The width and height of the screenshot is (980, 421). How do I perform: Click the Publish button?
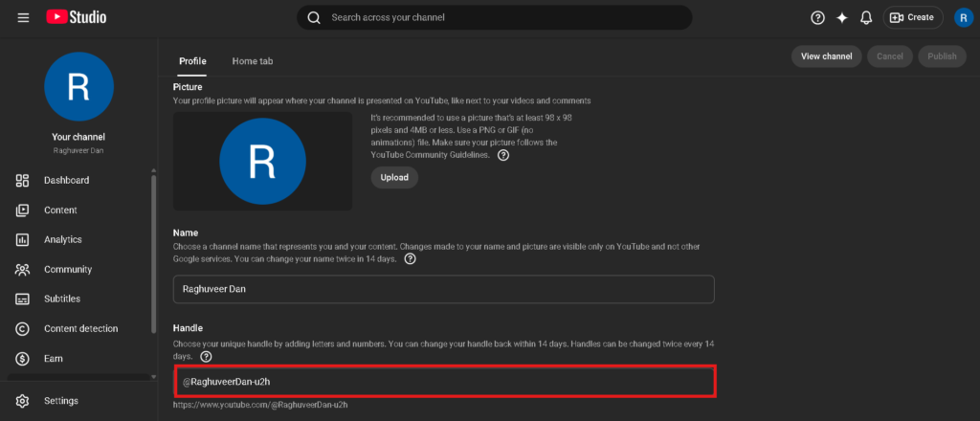(942, 56)
